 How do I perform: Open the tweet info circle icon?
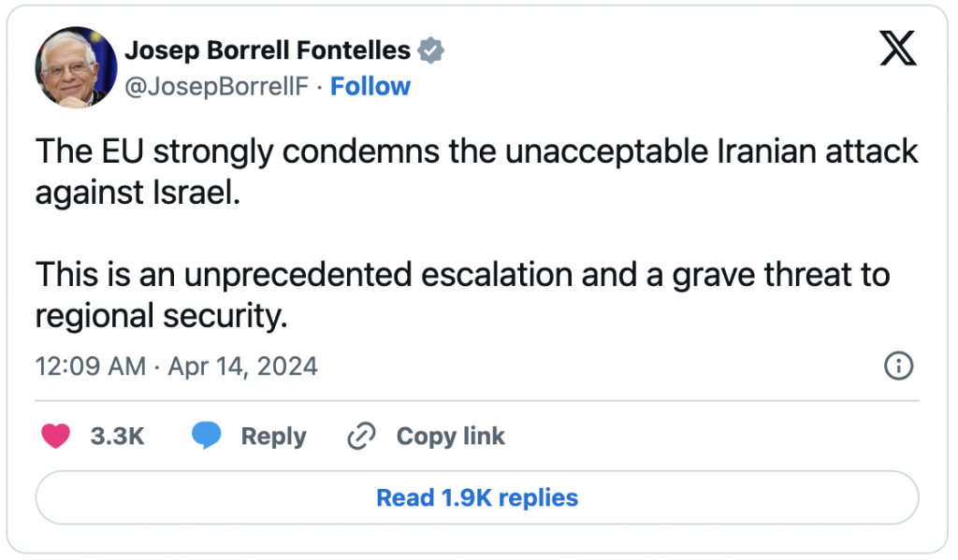coord(898,366)
